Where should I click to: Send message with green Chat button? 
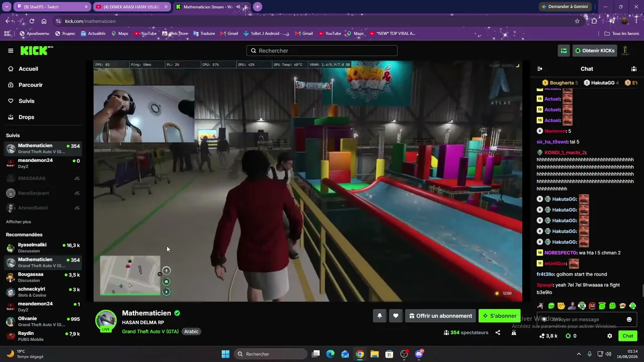[x=628, y=336]
